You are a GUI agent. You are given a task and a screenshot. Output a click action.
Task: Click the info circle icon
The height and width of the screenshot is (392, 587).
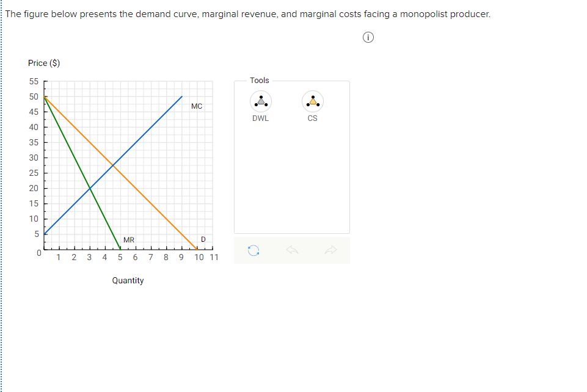pyautogui.click(x=368, y=37)
